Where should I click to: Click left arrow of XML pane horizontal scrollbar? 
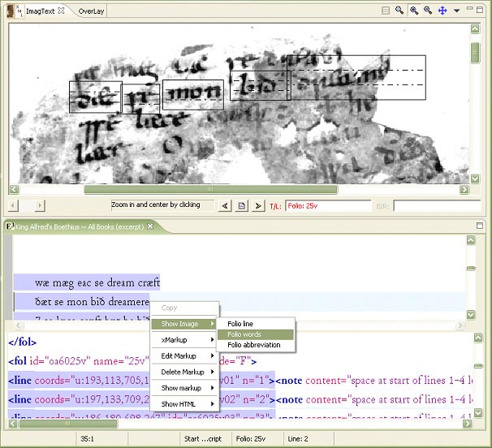pos(13,424)
